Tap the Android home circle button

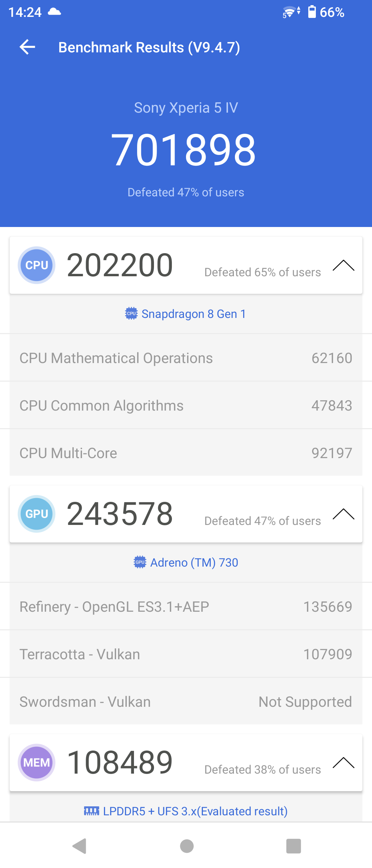click(x=187, y=846)
